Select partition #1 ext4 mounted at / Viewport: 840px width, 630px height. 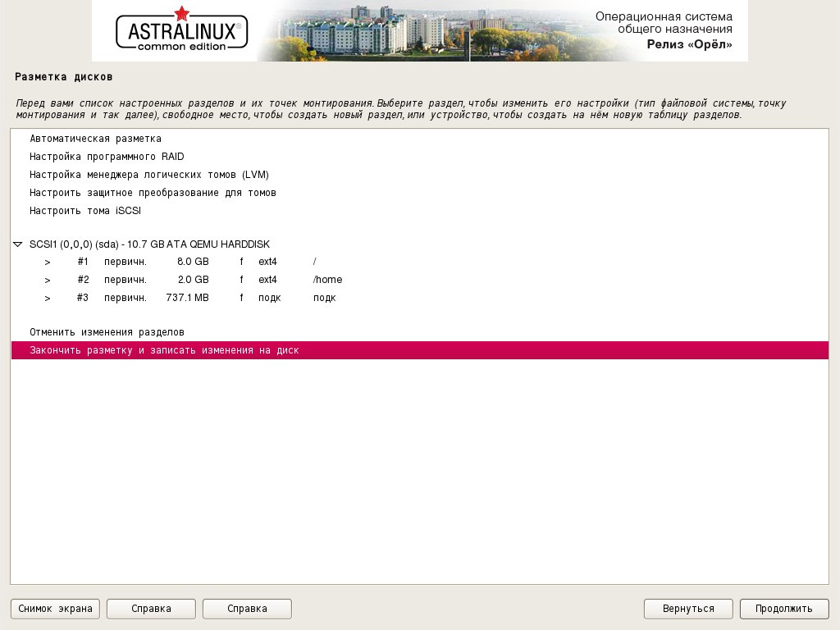click(x=419, y=262)
